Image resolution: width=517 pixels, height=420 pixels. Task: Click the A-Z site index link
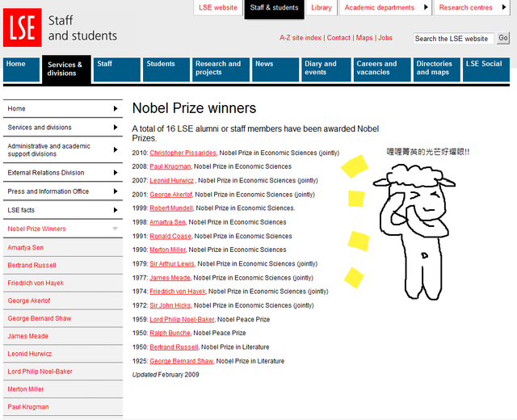pyautogui.click(x=300, y=38)
